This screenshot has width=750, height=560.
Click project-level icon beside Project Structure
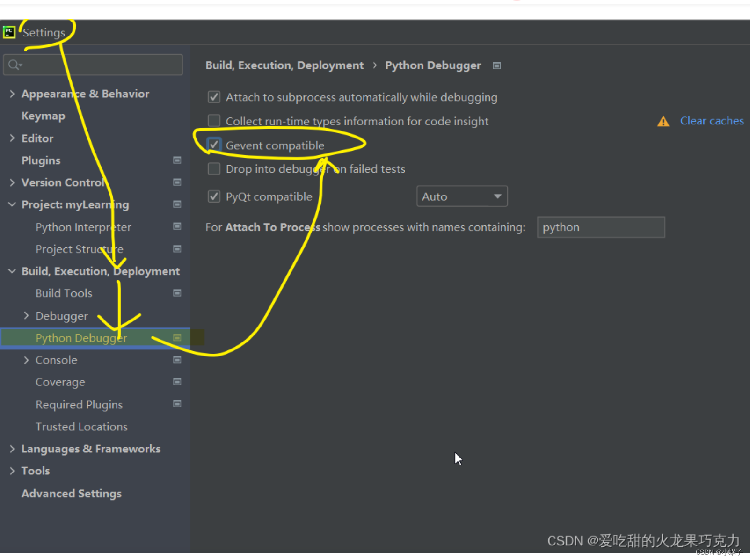coord(177,249)
